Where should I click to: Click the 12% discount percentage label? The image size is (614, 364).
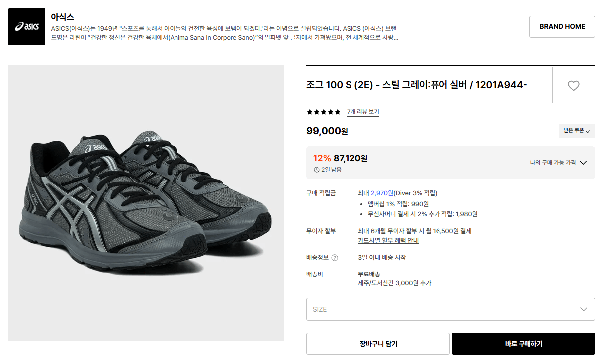[x=322, y=158]
